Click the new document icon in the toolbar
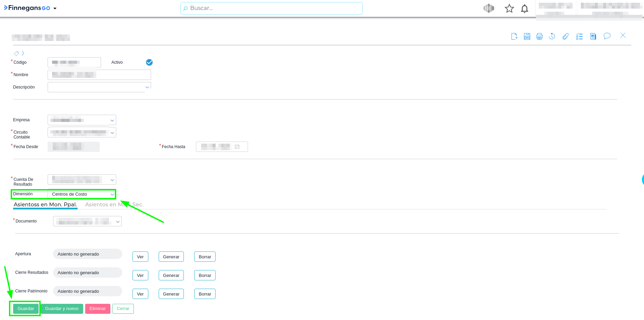The height and width of the screenshot is (320, 644). 514,37
